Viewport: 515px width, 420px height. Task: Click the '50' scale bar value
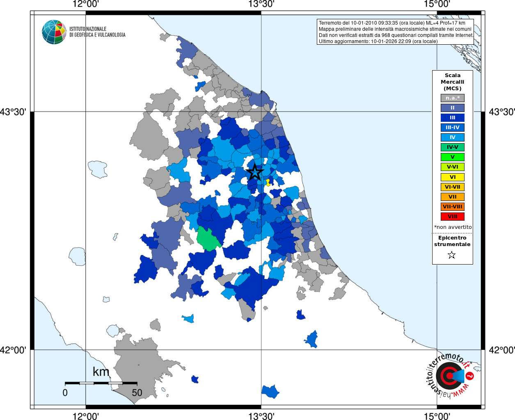coord(137,393)
